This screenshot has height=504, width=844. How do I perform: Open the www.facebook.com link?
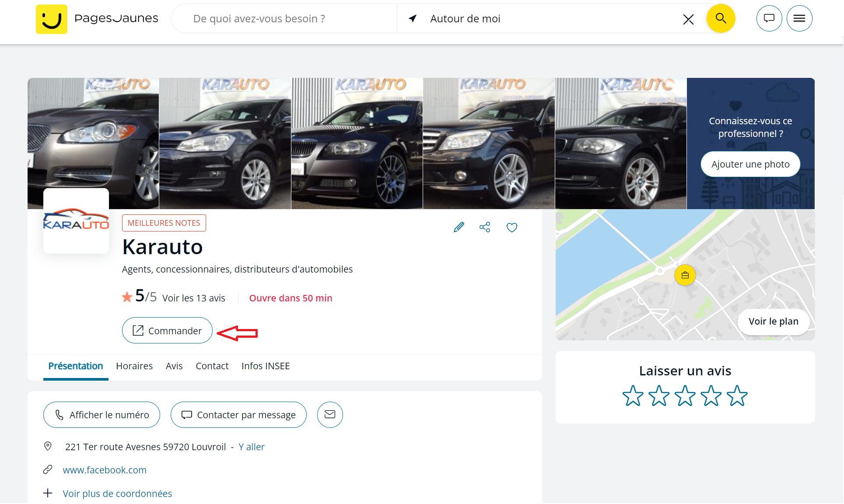[105, 470]
